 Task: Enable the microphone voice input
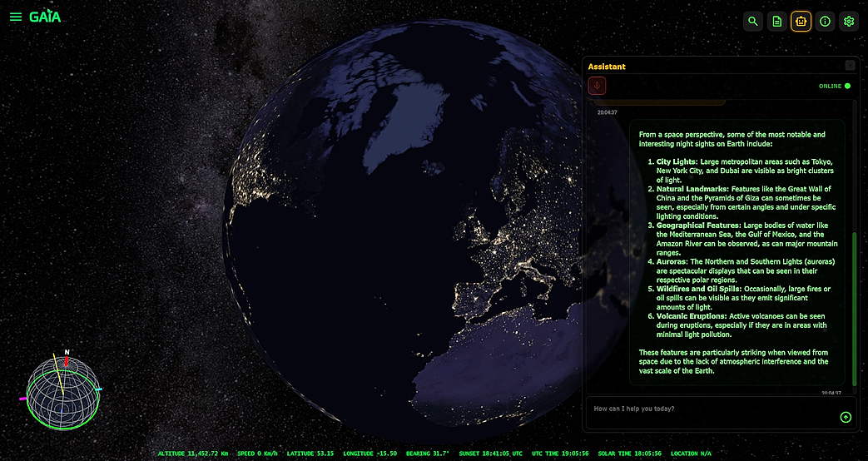click(x=598, y=86)
